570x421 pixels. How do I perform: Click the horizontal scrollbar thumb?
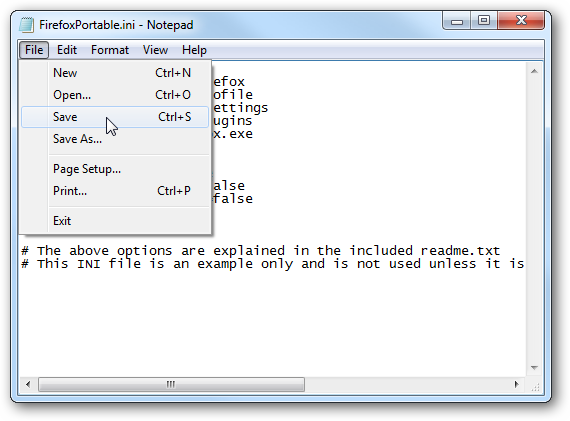coord(171,384)
